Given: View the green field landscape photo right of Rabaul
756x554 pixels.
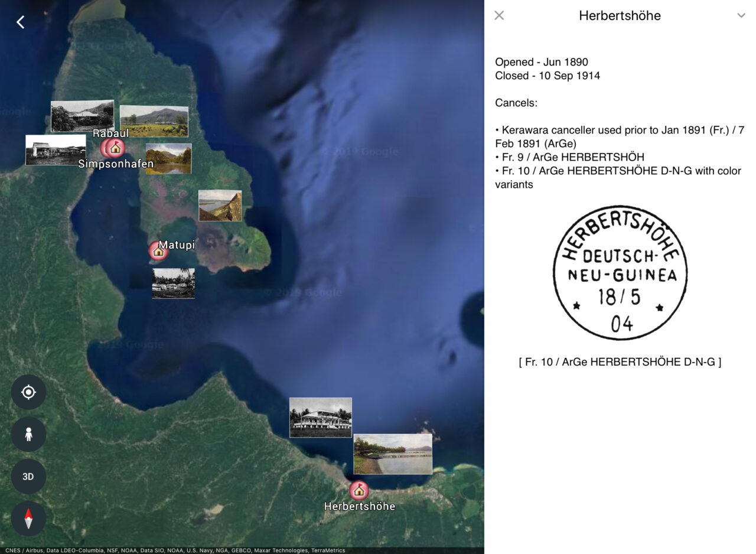Looking at the screenshot, I should (154, 120).
